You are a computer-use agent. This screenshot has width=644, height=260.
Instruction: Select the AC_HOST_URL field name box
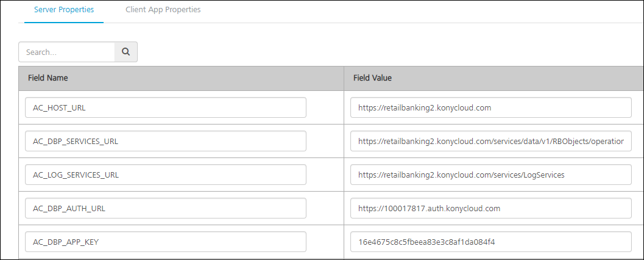tap(166, 107)
